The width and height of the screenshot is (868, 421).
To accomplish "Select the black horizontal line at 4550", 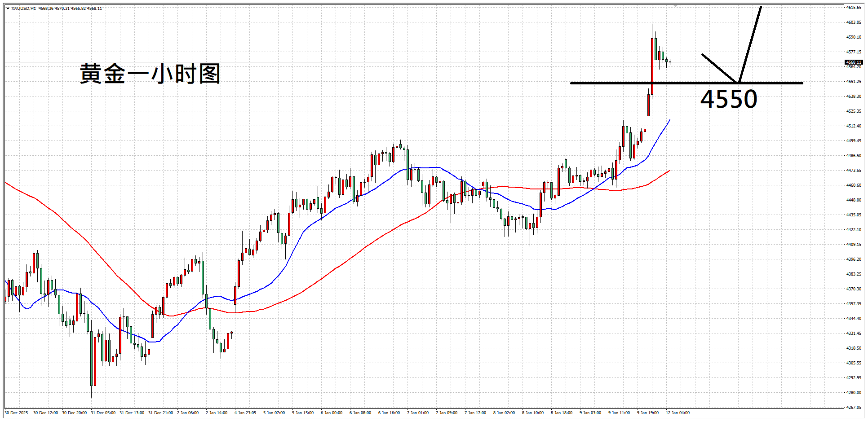I will pyautogui.click(x=607, y=83).
